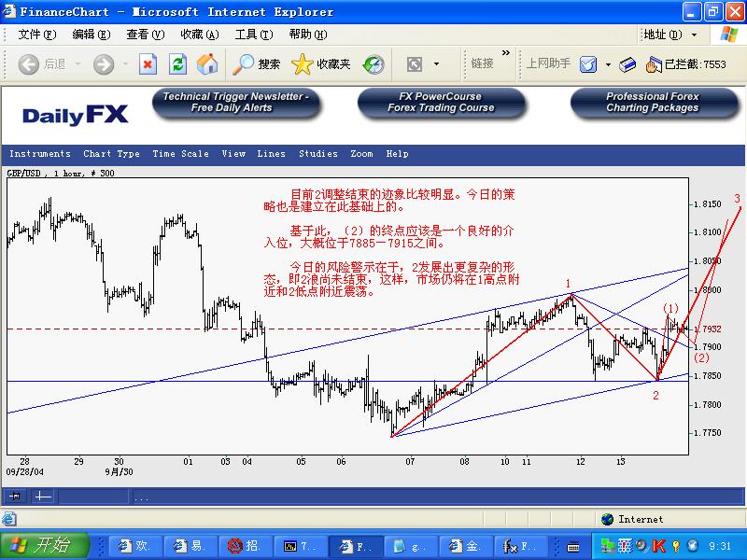Click the eraser icon in assistant toolbar
The image size is (747, 560).
[627, 64]
